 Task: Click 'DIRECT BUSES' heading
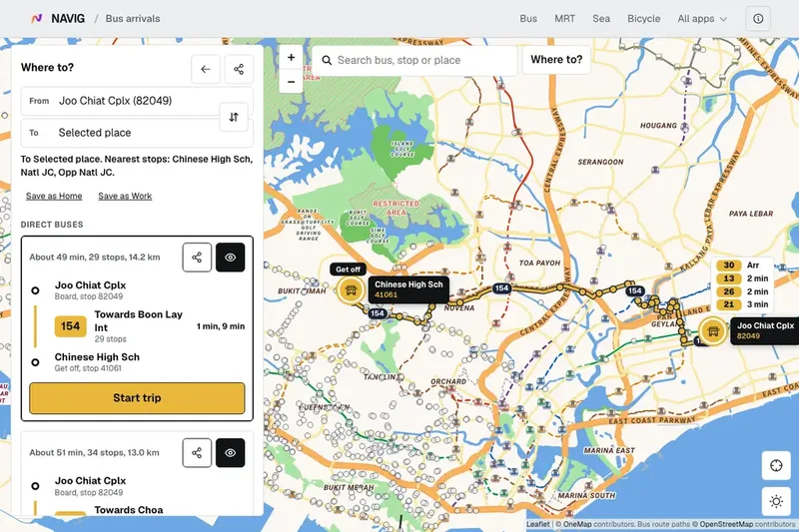52,225
